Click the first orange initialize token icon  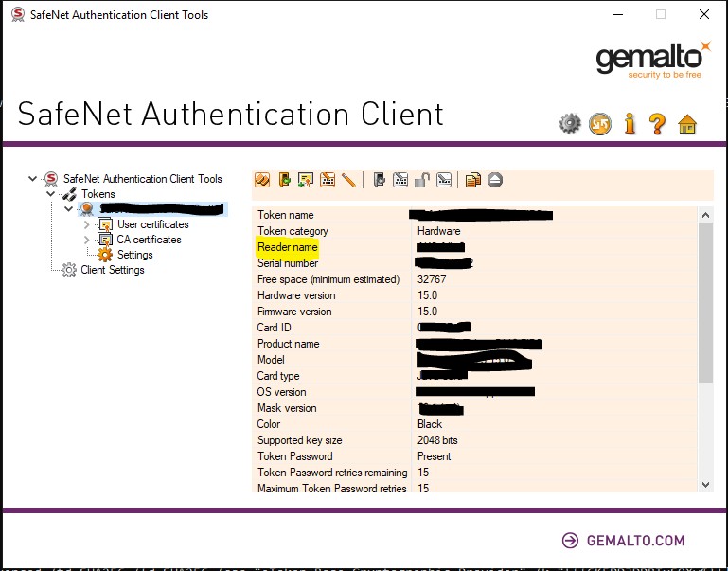262,180
